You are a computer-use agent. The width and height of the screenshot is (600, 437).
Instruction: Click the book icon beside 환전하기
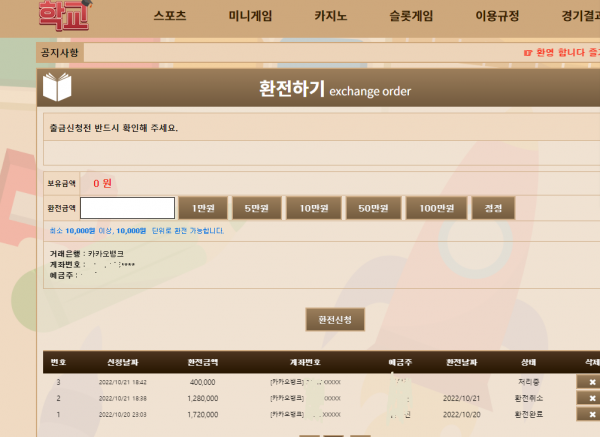58,89
